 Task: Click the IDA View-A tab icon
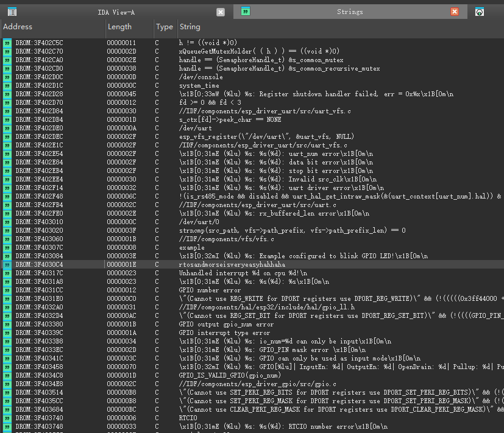[x=12, y=12]
